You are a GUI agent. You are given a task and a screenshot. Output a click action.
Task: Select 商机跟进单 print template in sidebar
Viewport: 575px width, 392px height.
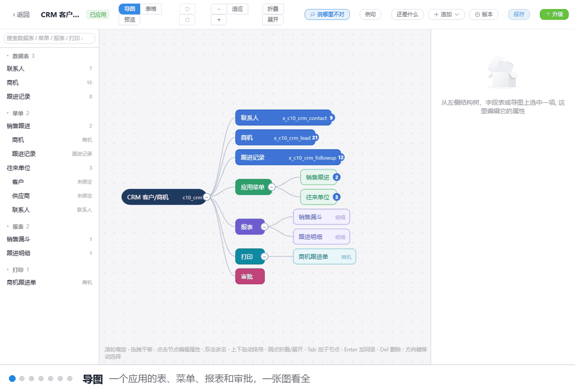tap(49, 282)
